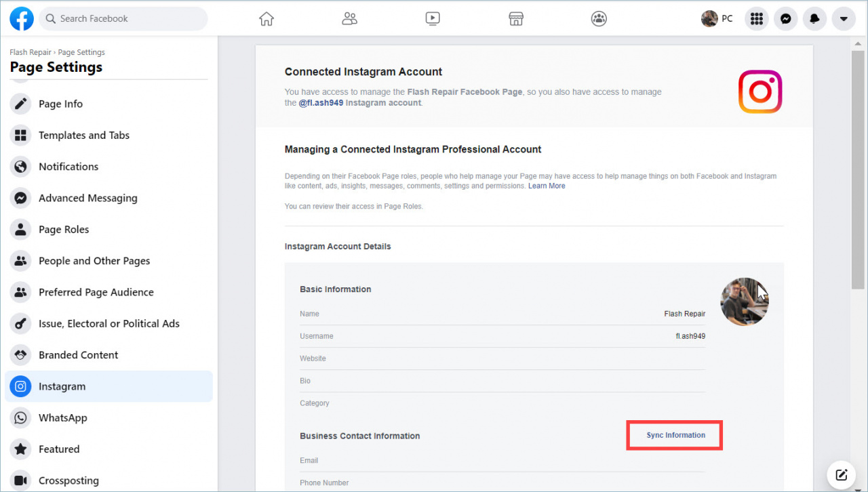The width and height of the screenshot is (868, 492).
Task: Open Advanced Messaging settings
Action: [x=108, y=198]
